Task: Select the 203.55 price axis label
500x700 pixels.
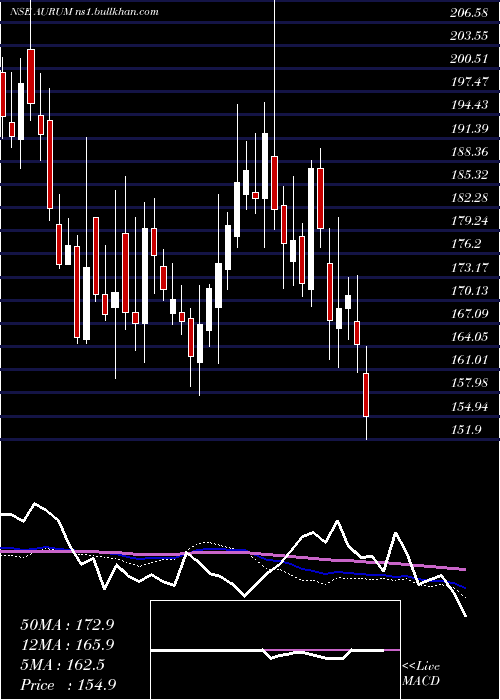Action: coord(469,36)
